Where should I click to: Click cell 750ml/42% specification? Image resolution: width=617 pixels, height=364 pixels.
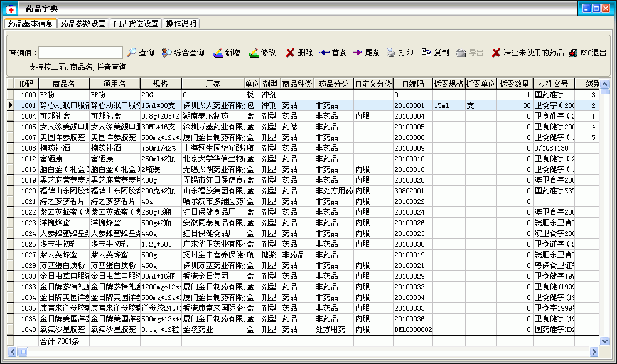point(161,148)
